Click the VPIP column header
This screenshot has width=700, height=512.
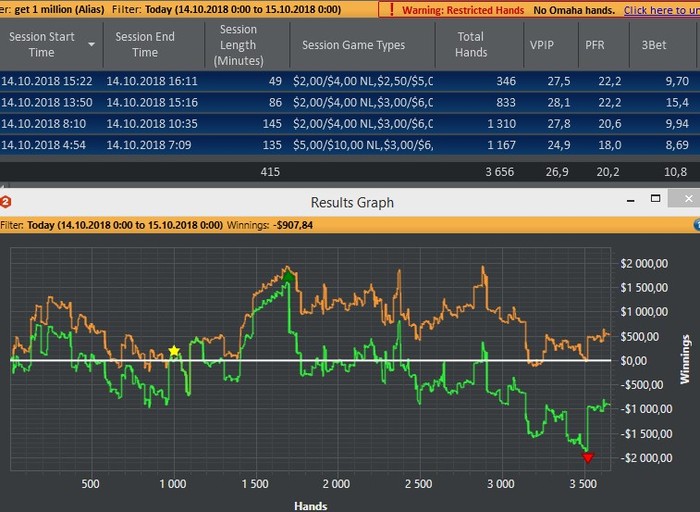click(544, 45)
